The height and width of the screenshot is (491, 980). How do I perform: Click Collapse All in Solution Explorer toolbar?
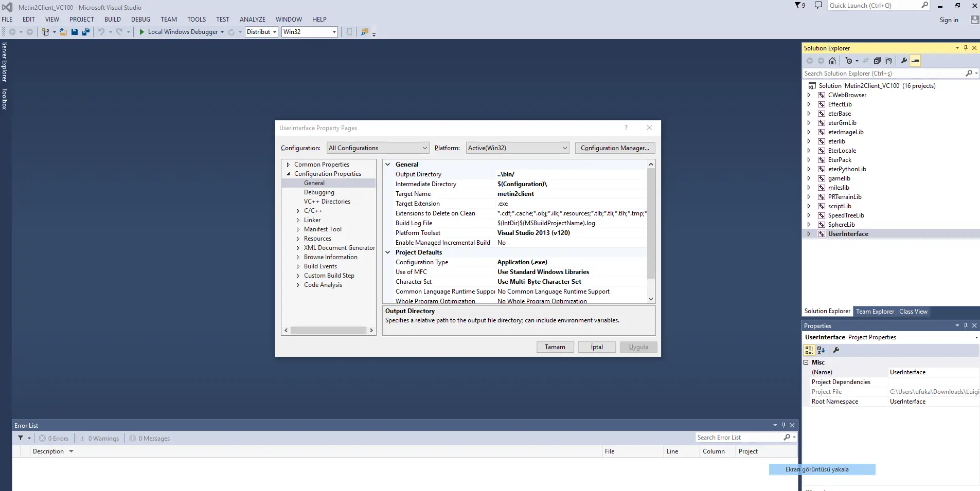click(877, 61)
